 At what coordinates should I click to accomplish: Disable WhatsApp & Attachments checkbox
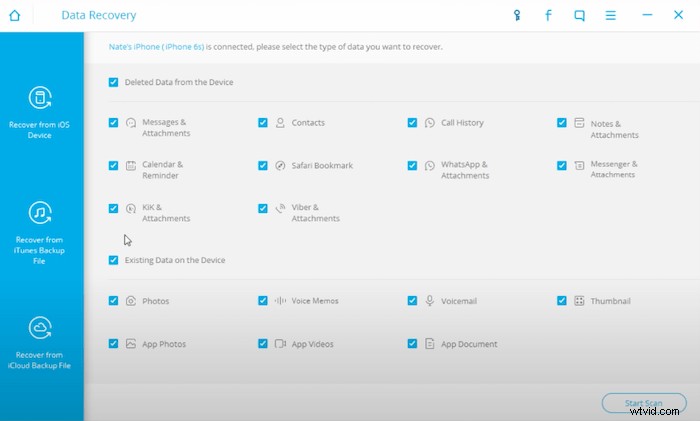coord(413,166)
